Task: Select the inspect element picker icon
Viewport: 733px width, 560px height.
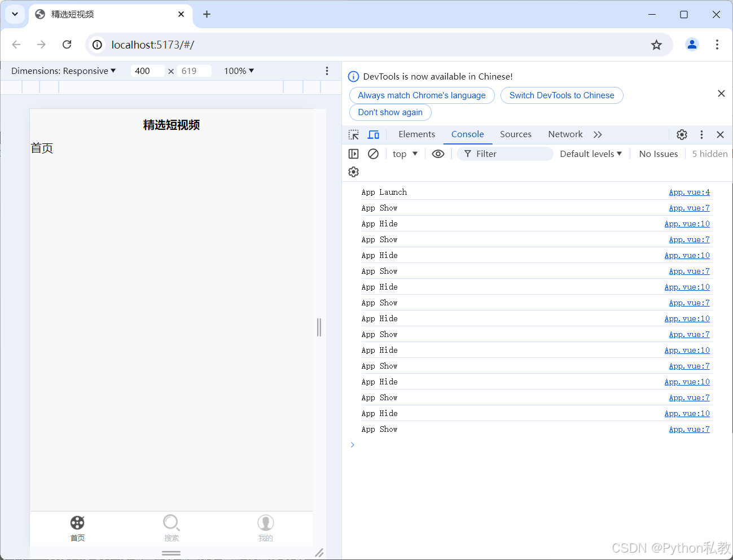Action: tap(354, 134)
